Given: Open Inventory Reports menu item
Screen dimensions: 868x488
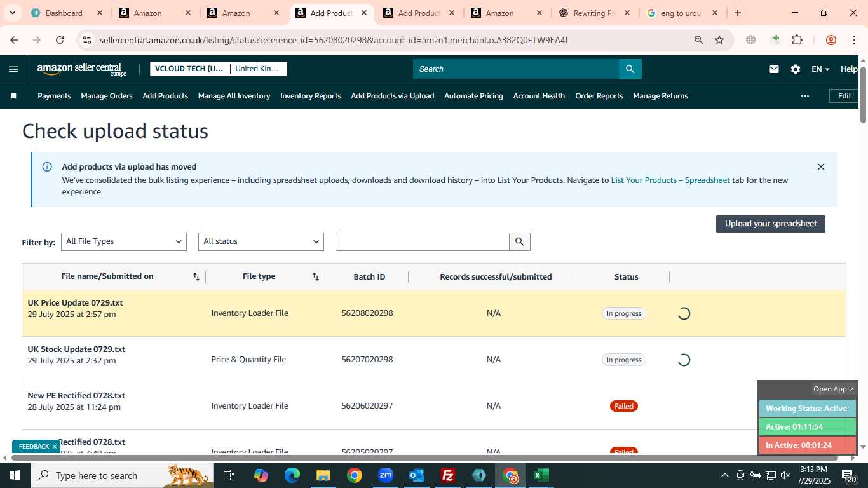Looking at the screenshot, I should 311,96.
